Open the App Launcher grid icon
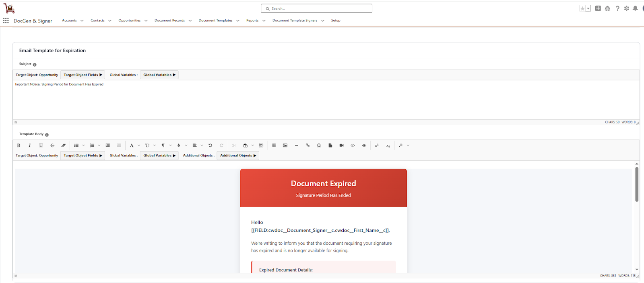This screenshot has width=644, height=283. coord(6,21)
